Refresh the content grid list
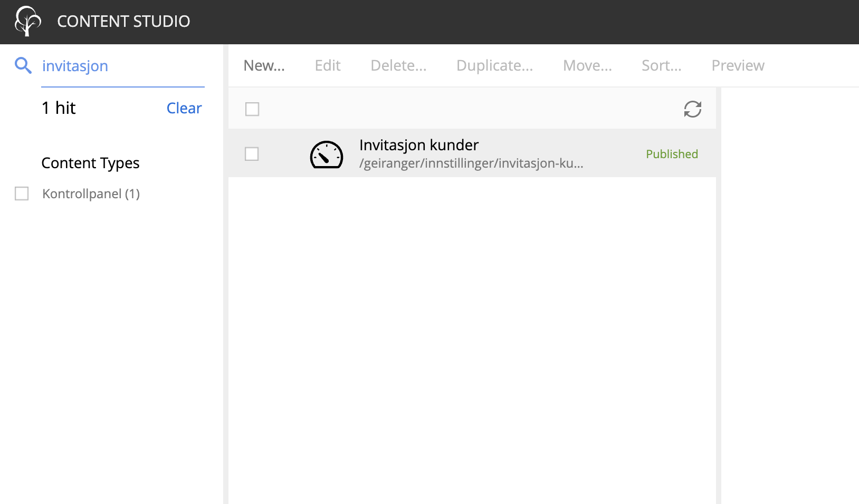This screenshot has width=859, height=504. coord(692,109)
